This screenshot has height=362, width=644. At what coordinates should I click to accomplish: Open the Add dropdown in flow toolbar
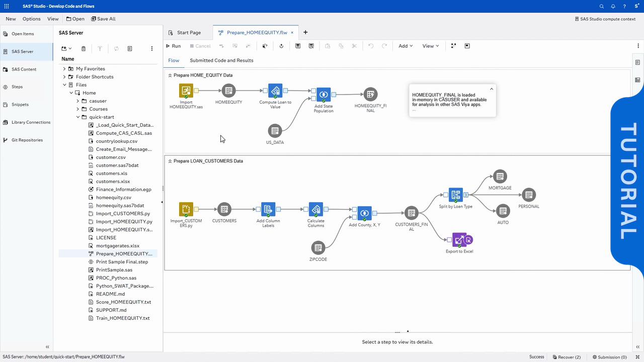405,46
